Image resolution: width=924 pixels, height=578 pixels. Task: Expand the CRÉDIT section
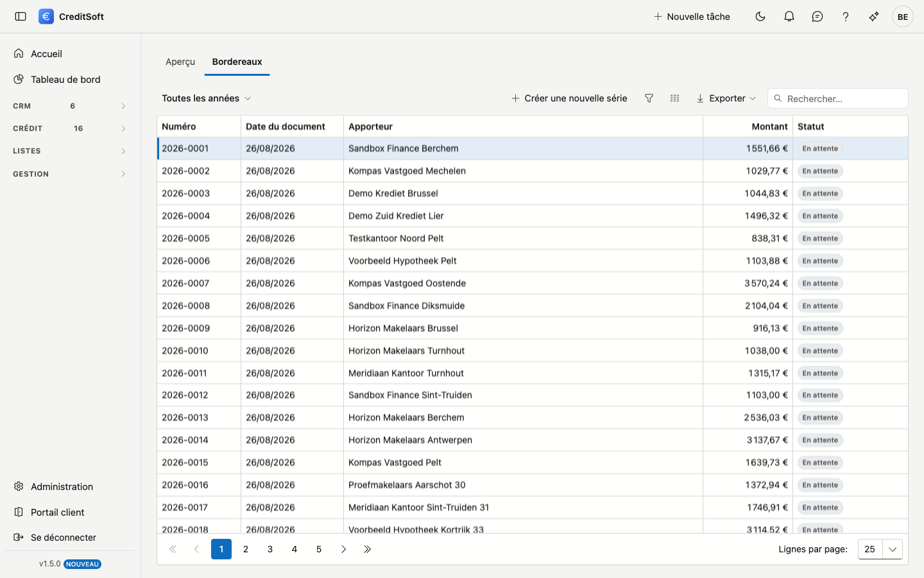click(71, 128)
